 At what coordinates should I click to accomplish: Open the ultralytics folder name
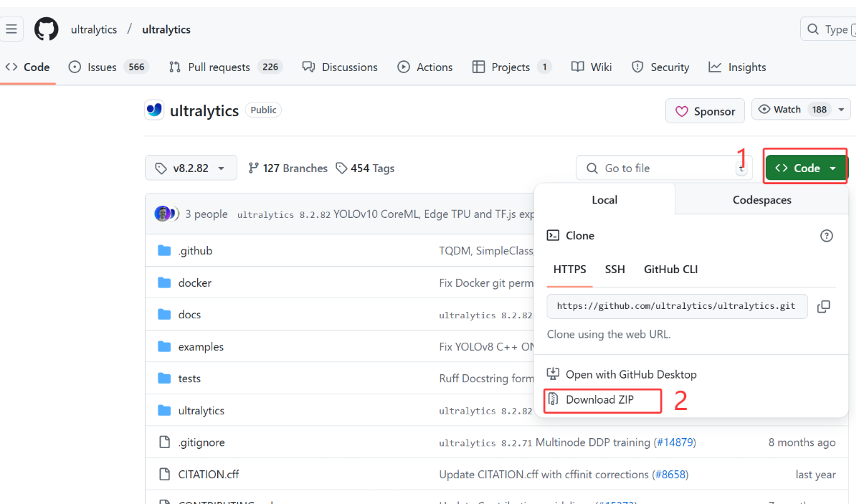pos(201,410)
